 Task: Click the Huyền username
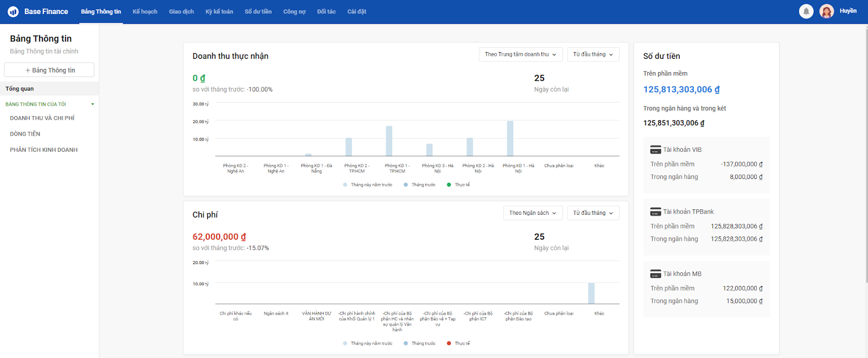848,11
